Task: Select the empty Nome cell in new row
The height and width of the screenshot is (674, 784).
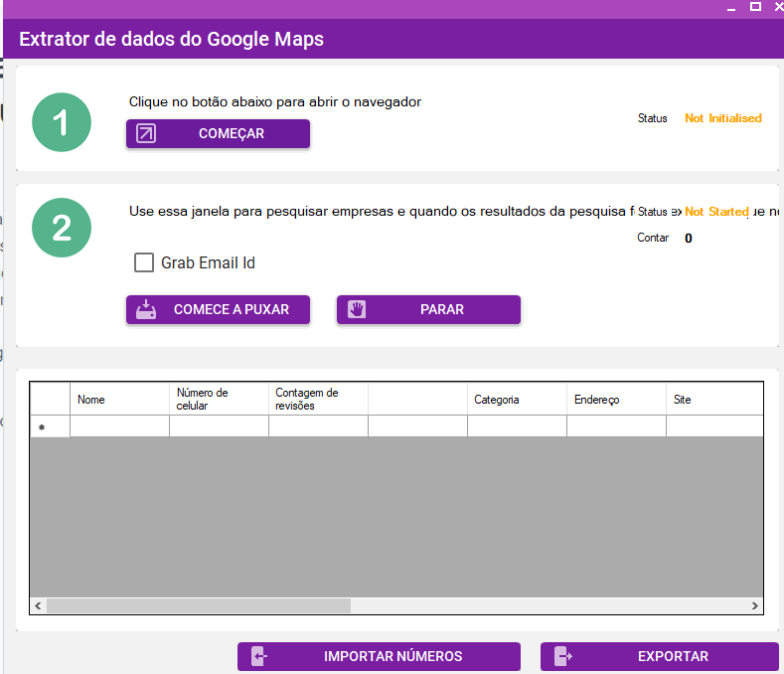Action: pos(119,426)
